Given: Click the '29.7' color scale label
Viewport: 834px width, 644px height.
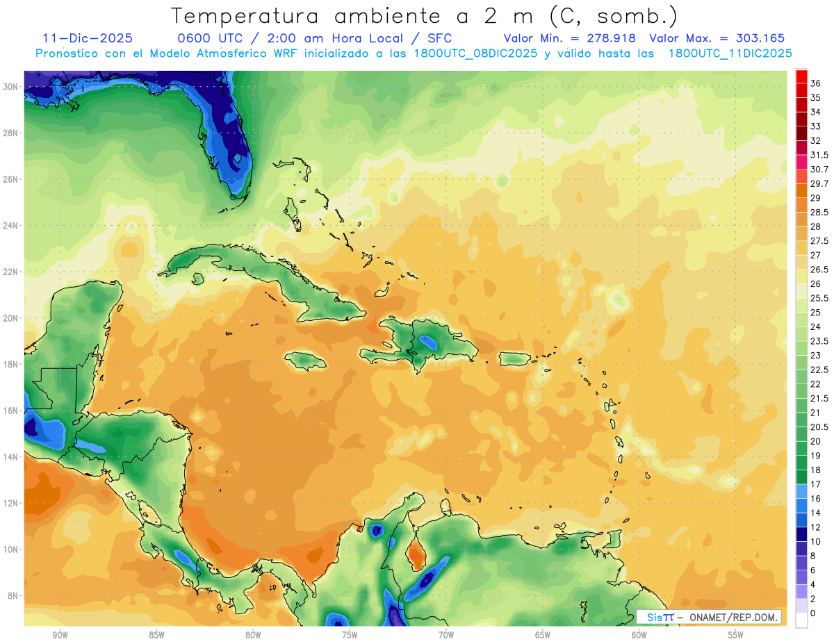Looking at the screenshot, I should pyautogui.click(x=819, y=183).
